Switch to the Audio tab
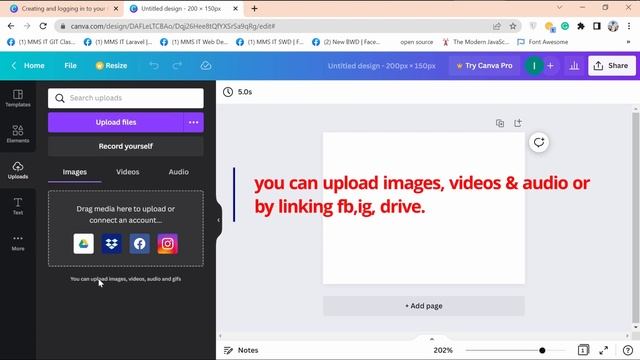 tap(178, 172)
